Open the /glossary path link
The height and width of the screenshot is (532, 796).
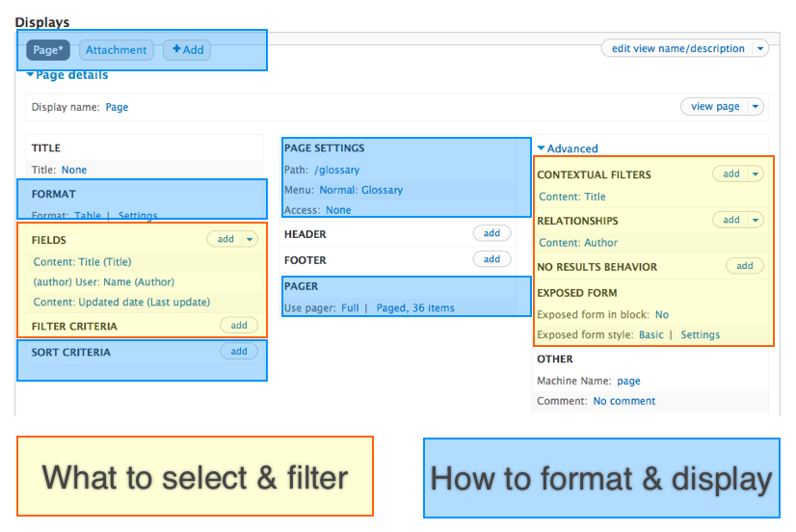336,170
